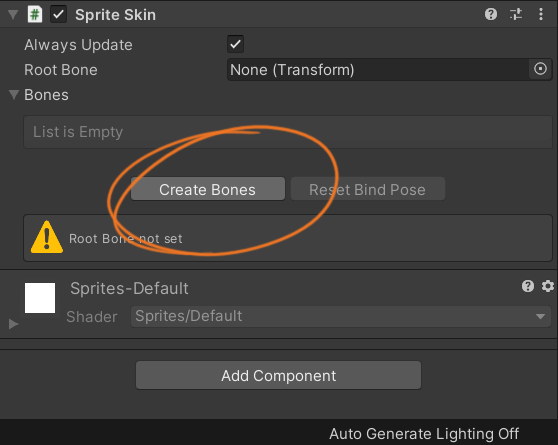Click the Sprite Skin script icon
This screenshot has height=445, width=558.
pos(35,15)
